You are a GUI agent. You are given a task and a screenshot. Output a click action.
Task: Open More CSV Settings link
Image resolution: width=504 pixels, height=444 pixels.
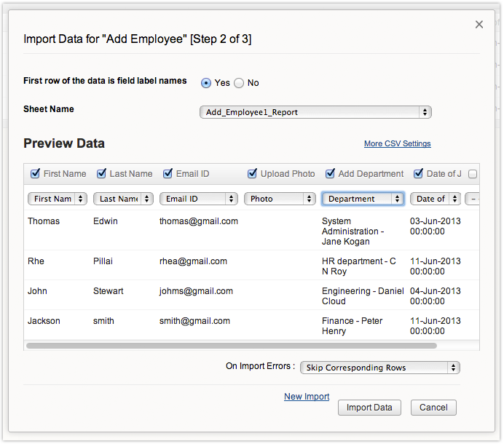click(x=397, y=144)
